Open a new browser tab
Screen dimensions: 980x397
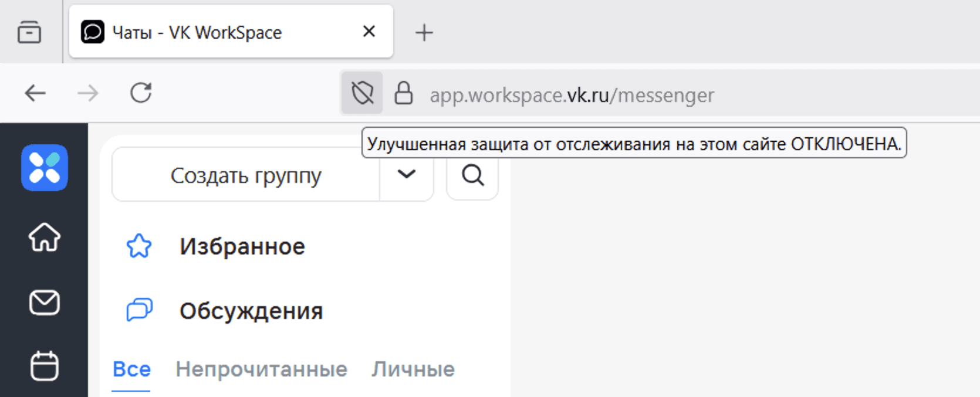(424, 32)
